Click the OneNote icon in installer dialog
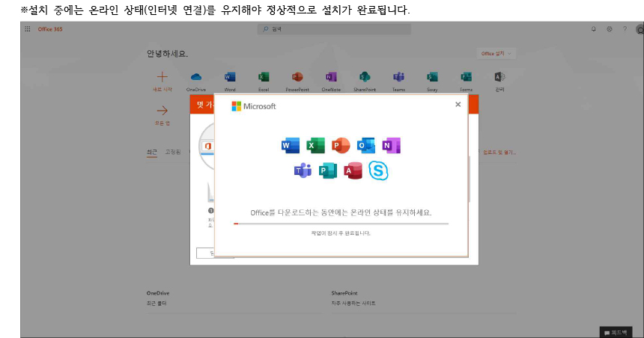The image size is (644, 338). [x=391, y=146]
